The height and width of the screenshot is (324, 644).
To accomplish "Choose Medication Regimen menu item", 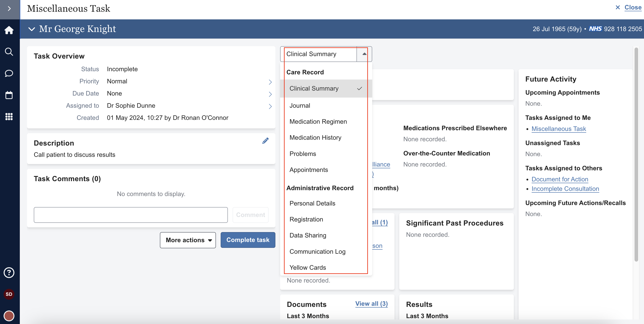I will (x=318, y=122).
